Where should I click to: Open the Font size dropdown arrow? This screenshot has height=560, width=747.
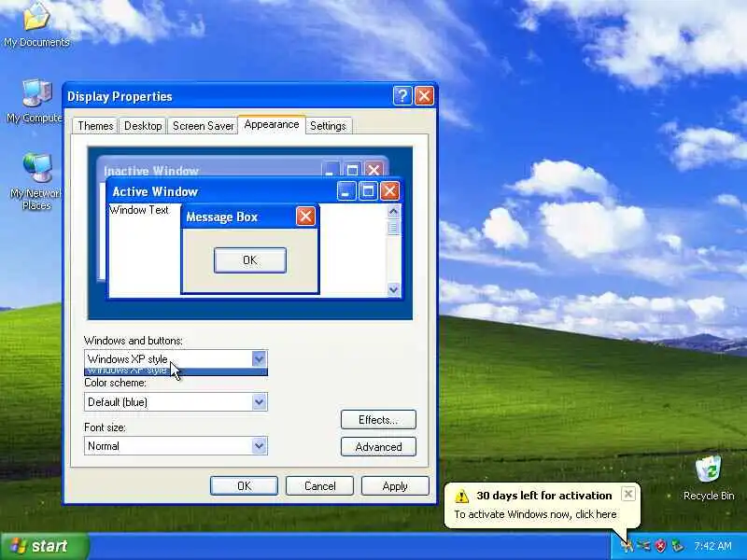click(x=259, y=446)
